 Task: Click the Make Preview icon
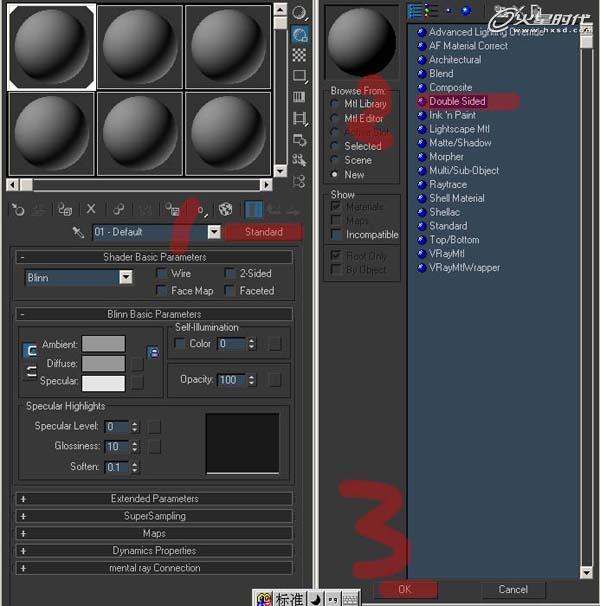point(300,118)
